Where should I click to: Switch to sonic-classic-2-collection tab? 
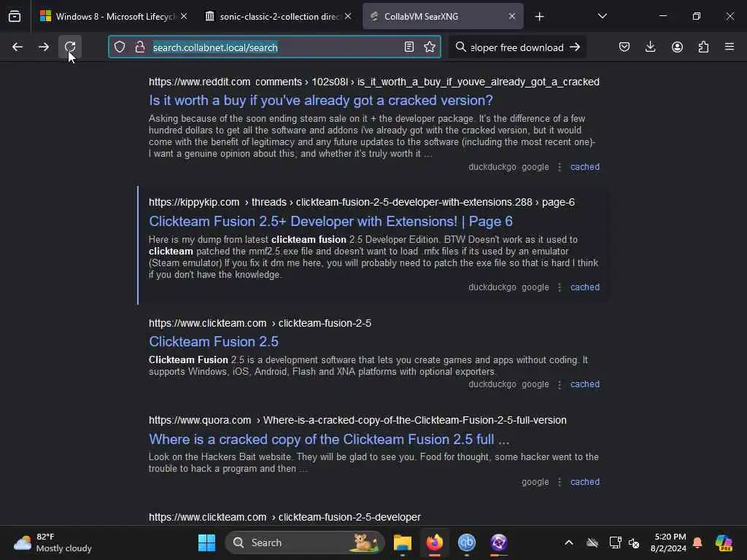278,17
